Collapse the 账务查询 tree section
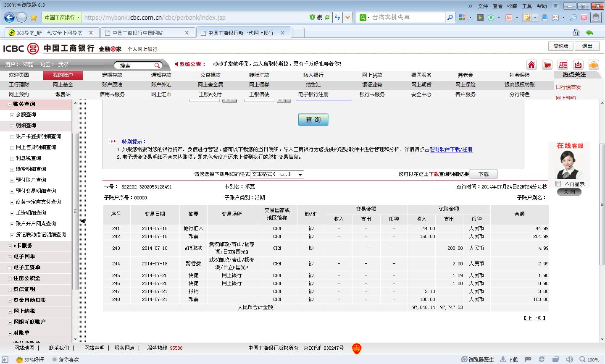Viewport: 605px width, 364px height. click(10, 104)
